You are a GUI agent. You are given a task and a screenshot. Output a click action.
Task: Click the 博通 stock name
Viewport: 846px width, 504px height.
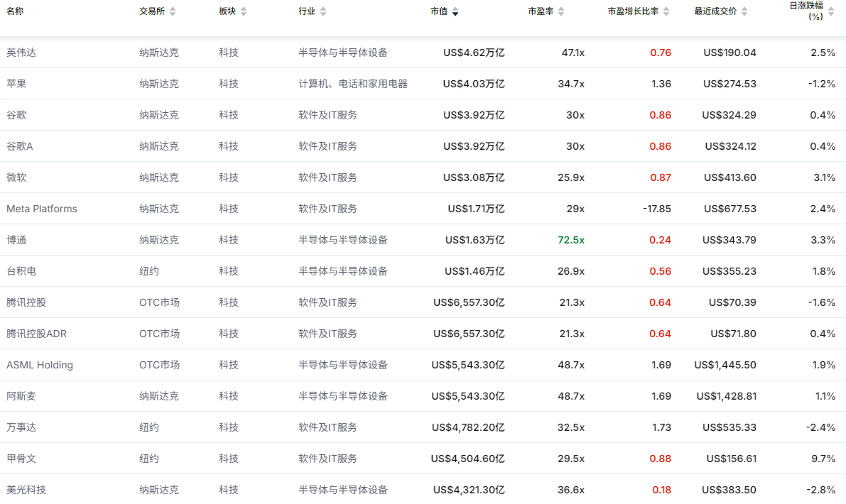click(16, 240)
